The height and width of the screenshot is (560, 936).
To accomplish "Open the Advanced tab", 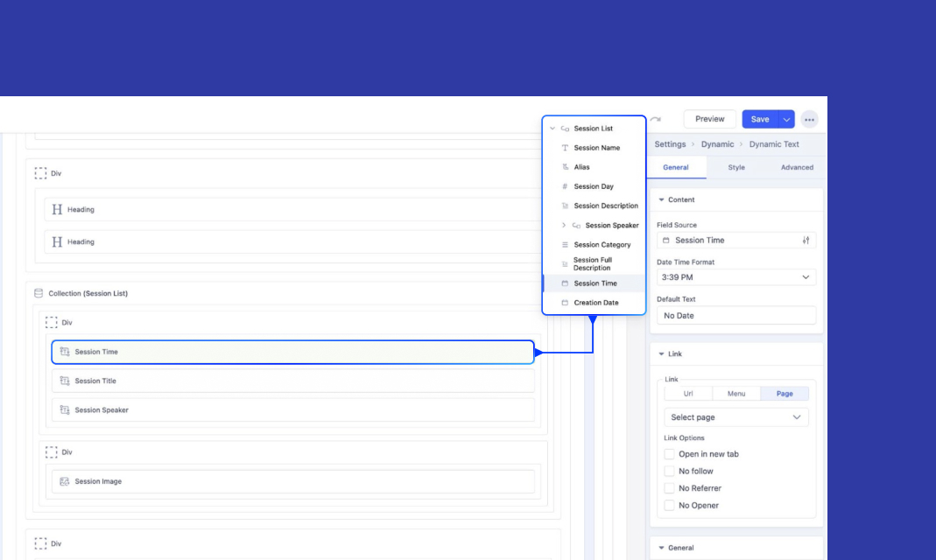I will 796,167.
